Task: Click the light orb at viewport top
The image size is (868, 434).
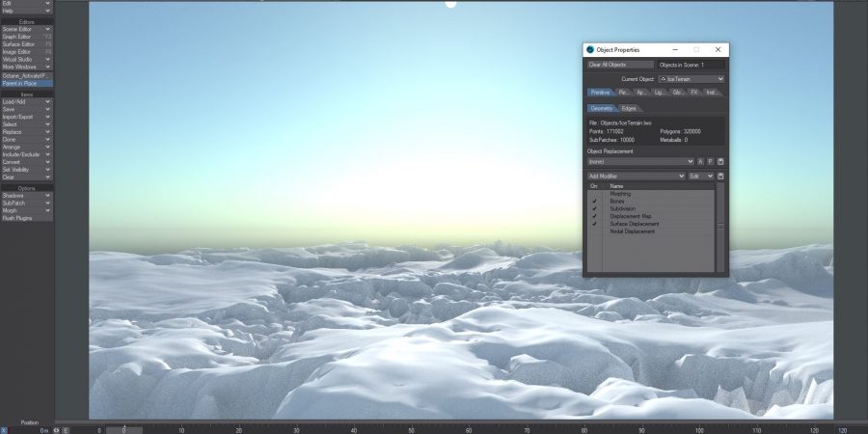Action: point(450,4)
